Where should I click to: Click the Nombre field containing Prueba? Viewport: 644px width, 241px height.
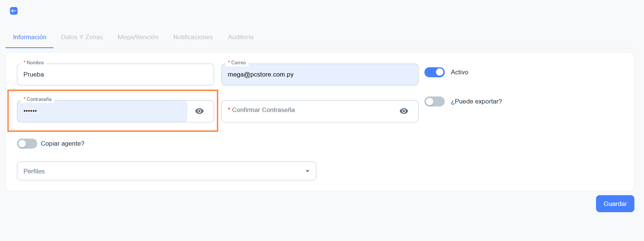pyautogui.click(x=115, y=75)
